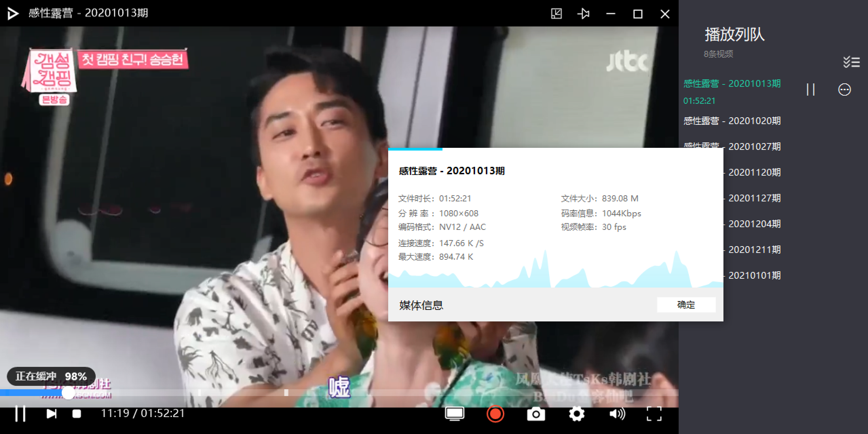Play episode 20201020期 from the playlist

tap(732, 121)
